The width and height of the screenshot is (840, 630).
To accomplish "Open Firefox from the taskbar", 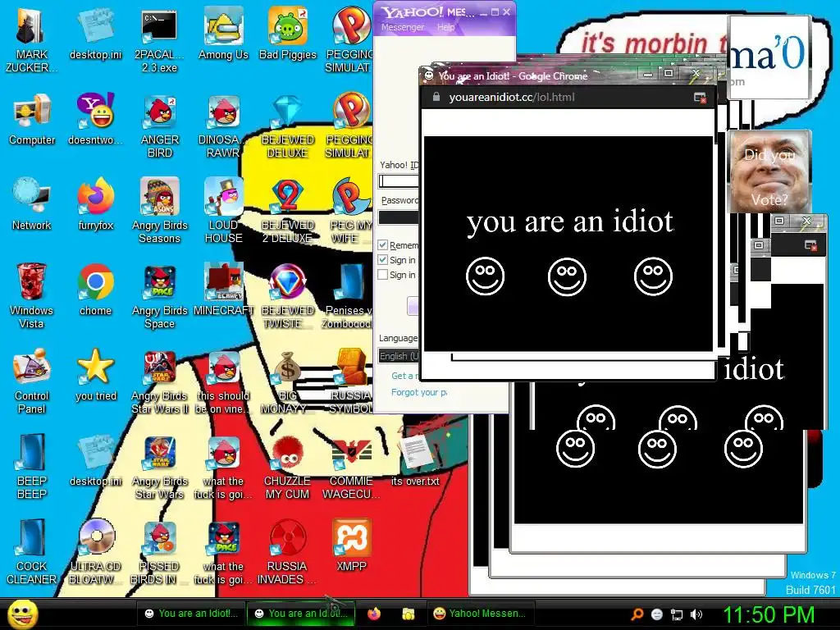I will click(x=374, y=614).
